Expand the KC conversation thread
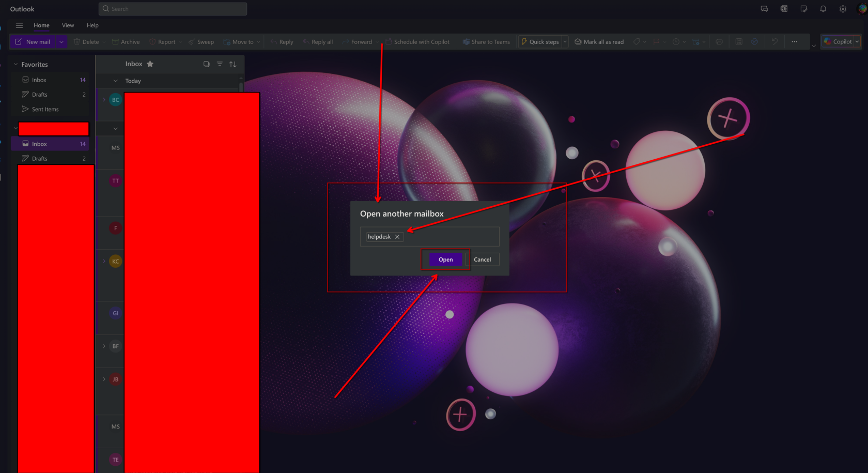The image size is (868, 473). [x=104, y=262]
